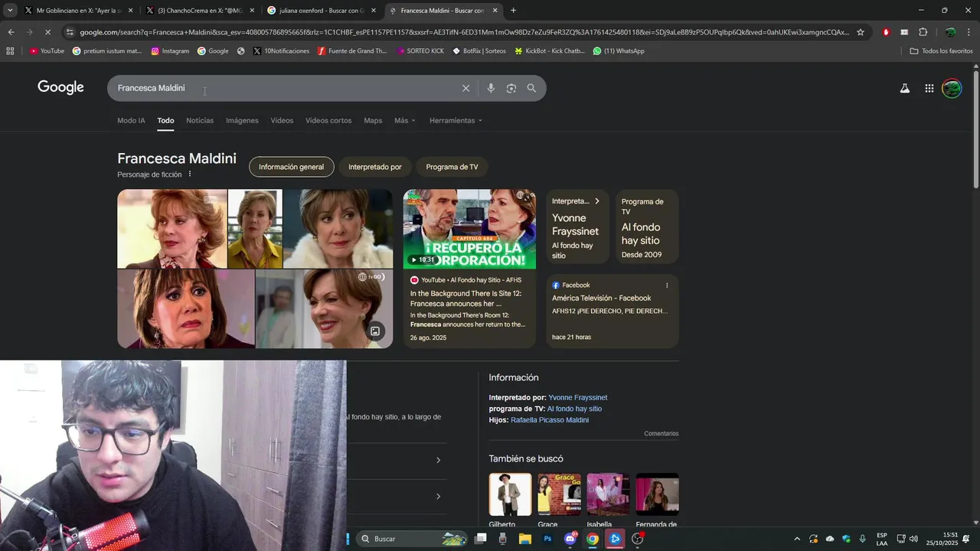The image size is (980, 551).
Task: Play the YouTube video ¡Recuperó la corporación!
Action: tap(469, 229)
